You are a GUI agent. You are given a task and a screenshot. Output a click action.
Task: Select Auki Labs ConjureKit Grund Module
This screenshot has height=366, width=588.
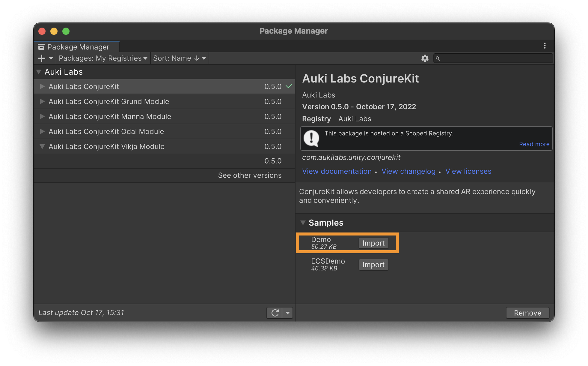coord(164,101)
